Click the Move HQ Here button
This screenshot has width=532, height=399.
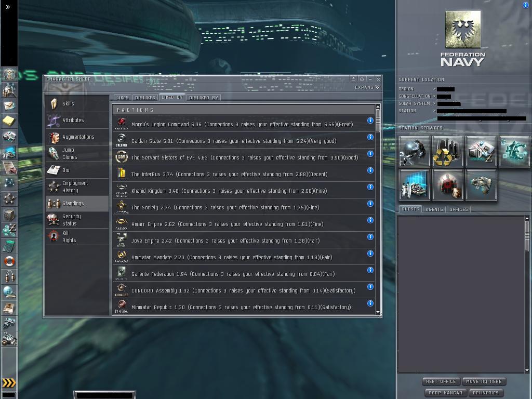tap(484, 382)
